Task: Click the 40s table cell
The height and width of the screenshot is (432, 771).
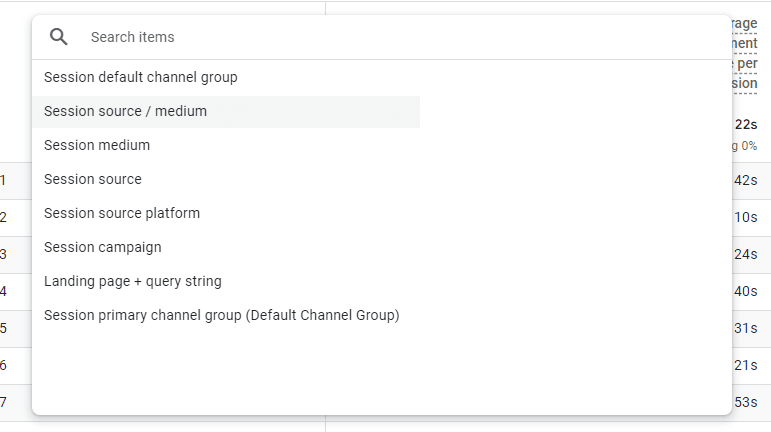Action: [746, 291]
